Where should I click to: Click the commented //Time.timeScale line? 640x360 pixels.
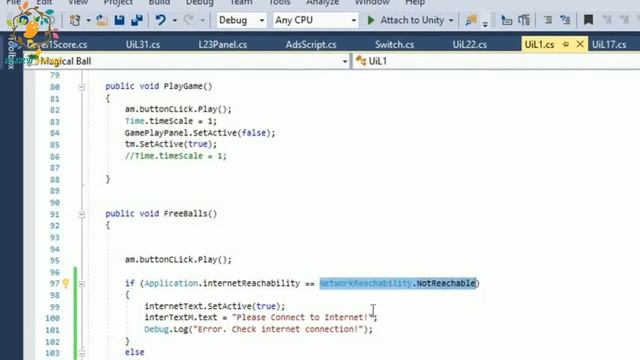[x=176, y=156]
